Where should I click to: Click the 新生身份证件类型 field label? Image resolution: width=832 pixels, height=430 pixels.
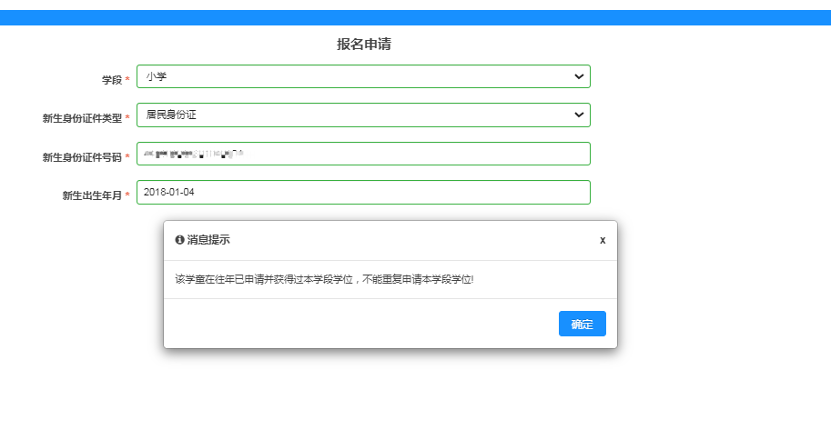pyautogui.click(x=81, y=118)
